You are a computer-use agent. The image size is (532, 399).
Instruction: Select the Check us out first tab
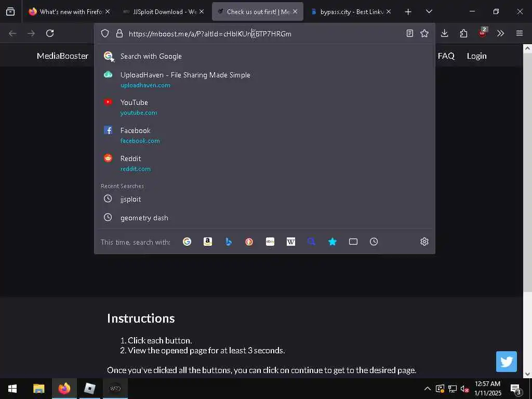click(x=258, y=11)
